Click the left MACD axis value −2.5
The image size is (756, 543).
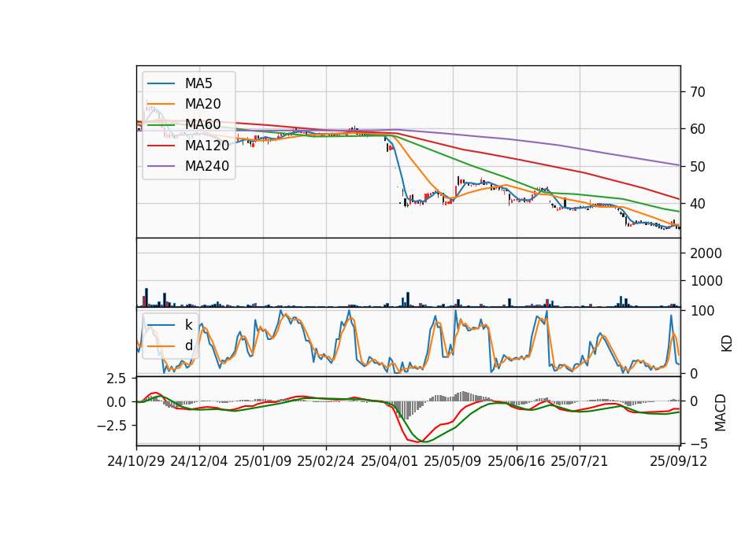(112, 426)
